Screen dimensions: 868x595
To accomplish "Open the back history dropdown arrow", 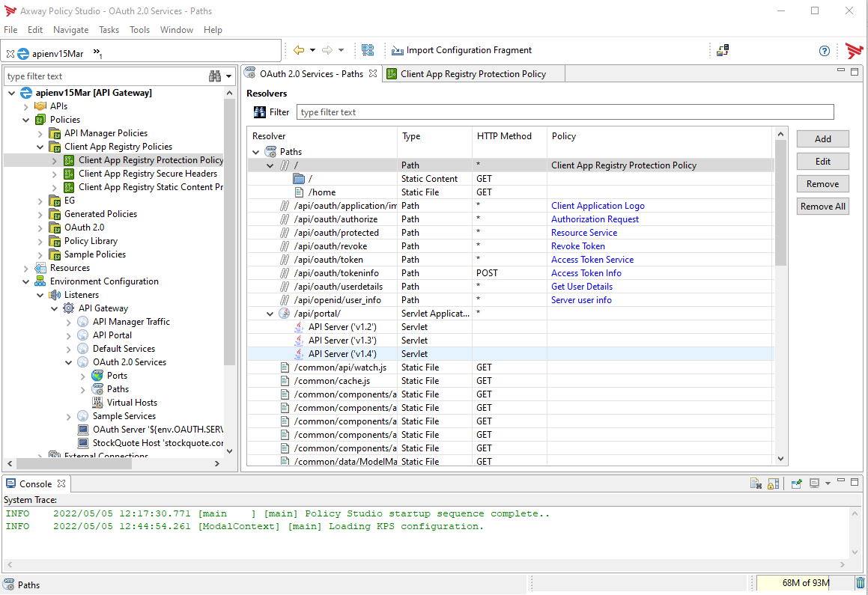I will (x=313, y=50).
